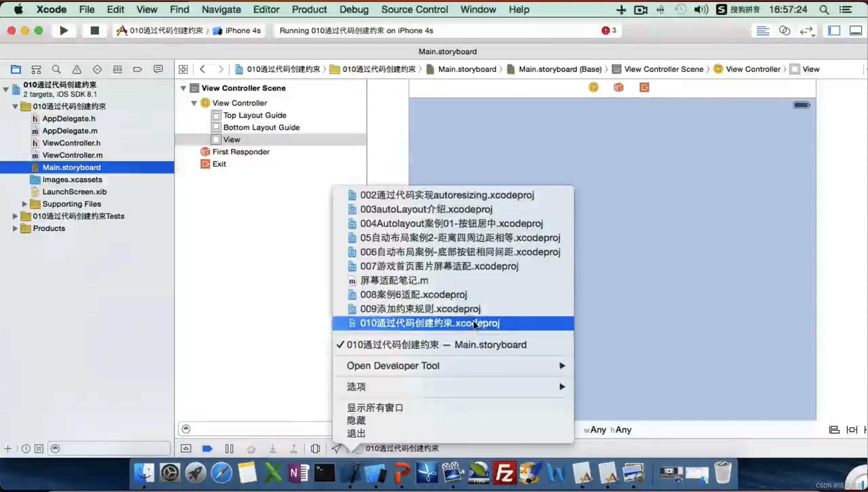The image size is (868, 492).
Task: Open ViewController.m in navigator
Action: tap(72, 155)
